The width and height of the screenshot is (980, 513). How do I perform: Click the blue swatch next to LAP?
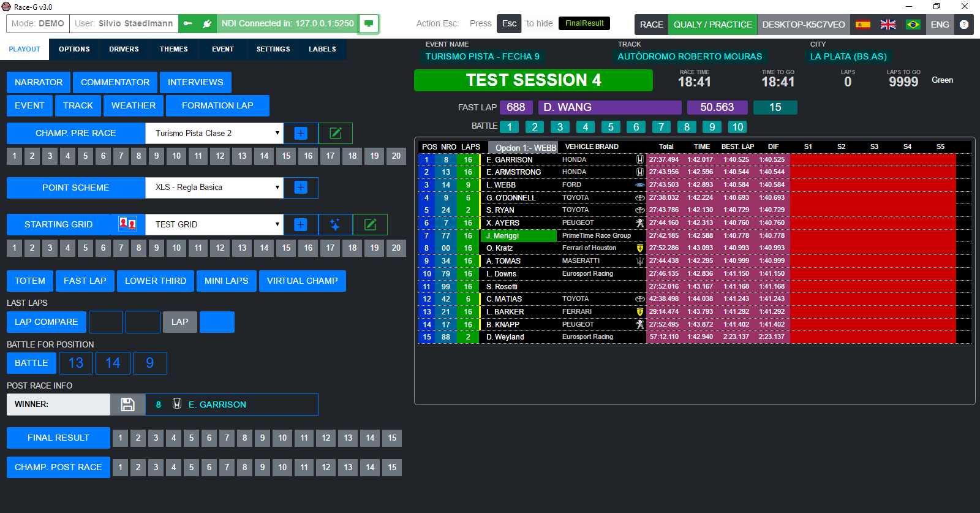tap(217, 322)
